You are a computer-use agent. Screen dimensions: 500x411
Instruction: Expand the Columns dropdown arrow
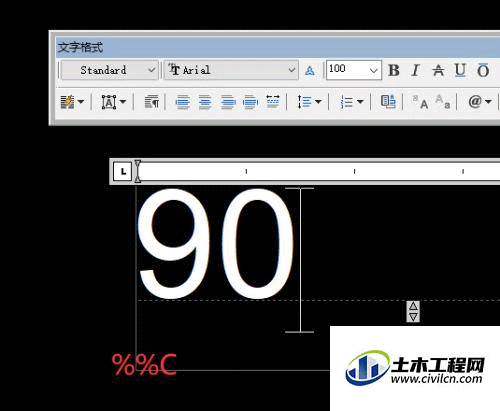[81, 101]
